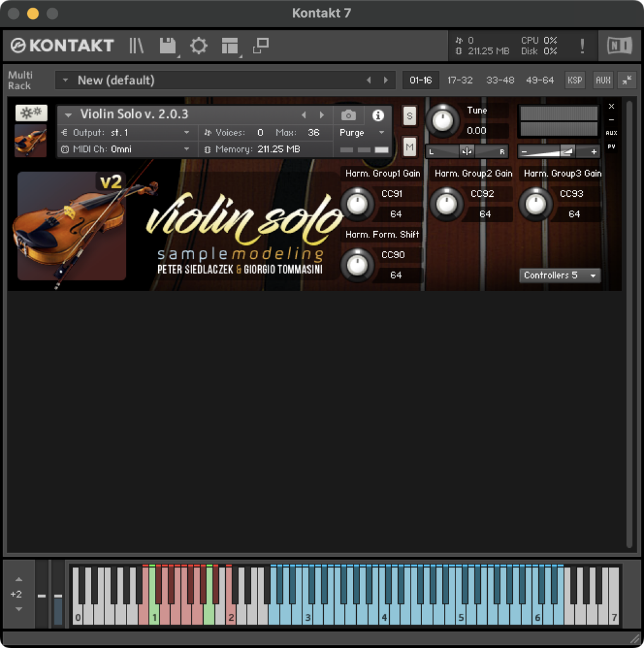The height and width of the screenshot is (648, 644).
Task: Click the Harm. Form. Shift CC90 knob
Action: (357, 265)
